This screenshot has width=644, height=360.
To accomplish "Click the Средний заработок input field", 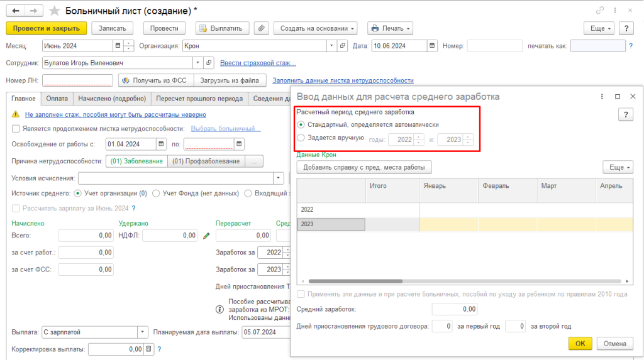I will pos(454,309).
